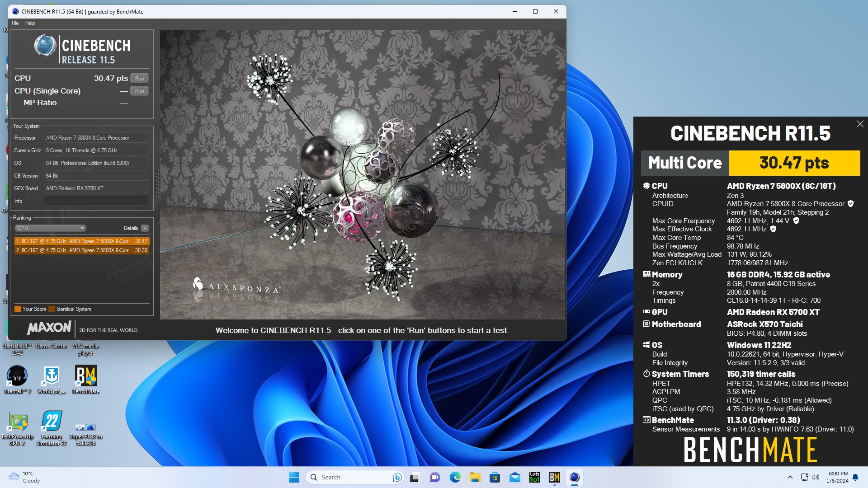Click the Identical System color swatch
This screenshot has width=868, height=488.
coord(52,309)
